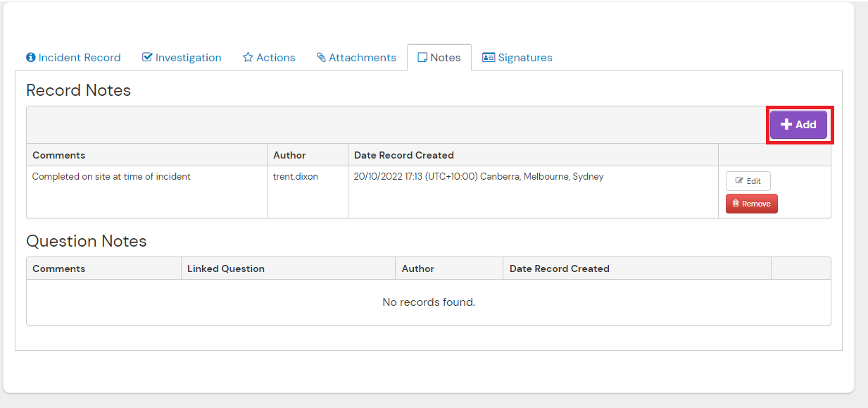The width and height of the screenshot is (868, 408).
Task: Edit the trent.dixon record note
Action: point(748,181)
